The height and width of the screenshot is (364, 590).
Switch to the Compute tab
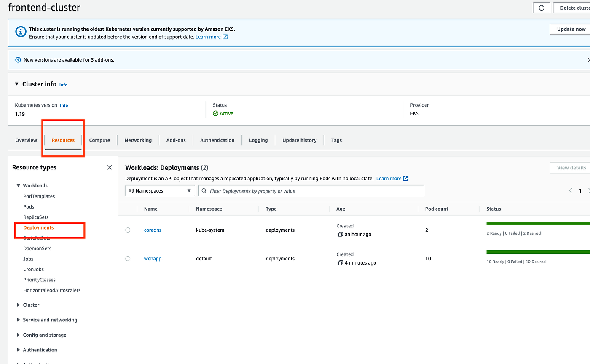pos(99,140)
